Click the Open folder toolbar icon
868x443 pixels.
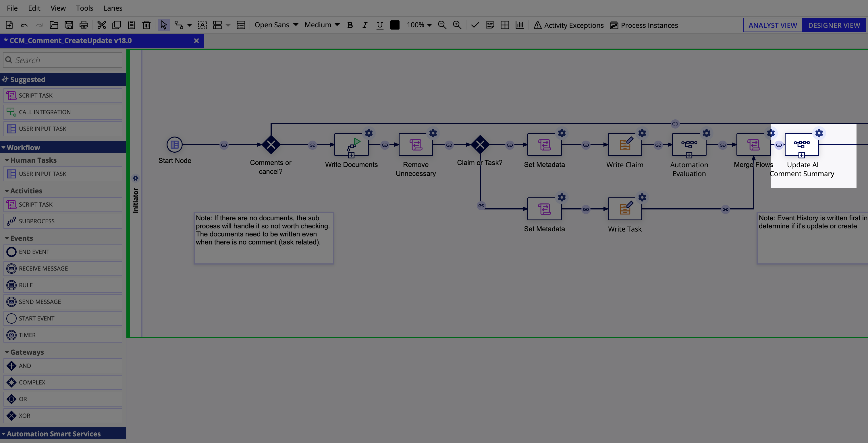pyautogui.click(x=54, y=25)
